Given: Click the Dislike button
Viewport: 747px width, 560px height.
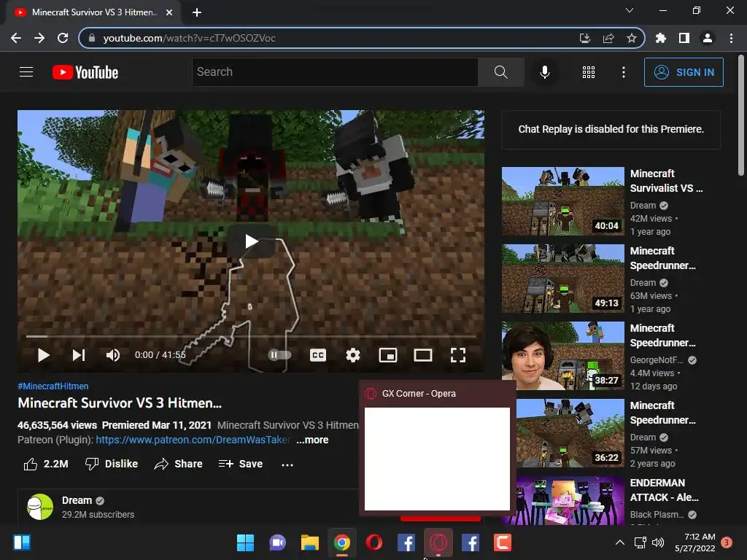Looking at the screenshot, I should 112,464.
